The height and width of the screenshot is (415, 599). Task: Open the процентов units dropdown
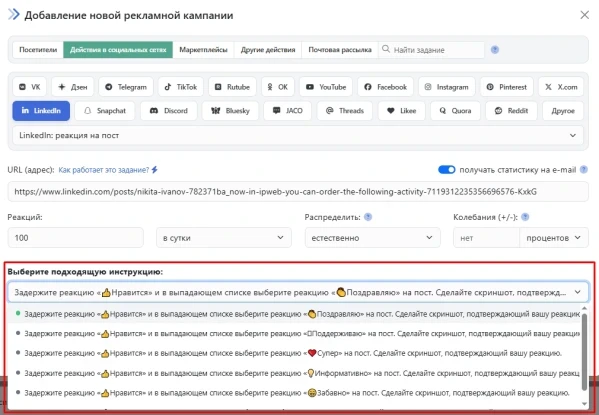pyautogui.click(x=554, y=238)
